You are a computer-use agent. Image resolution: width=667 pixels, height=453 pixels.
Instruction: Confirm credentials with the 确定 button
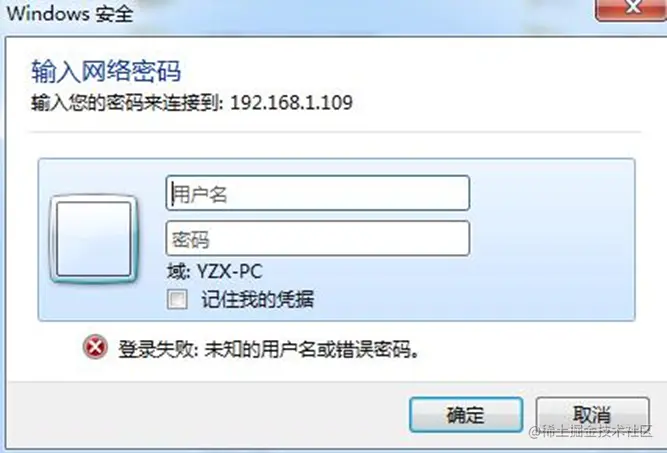pyautogui.click(x=466, y=415)
